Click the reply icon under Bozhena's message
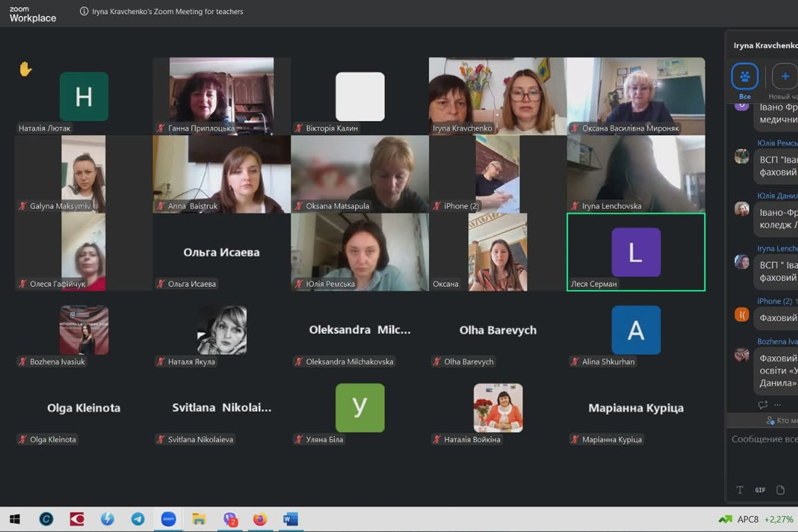 762,405
